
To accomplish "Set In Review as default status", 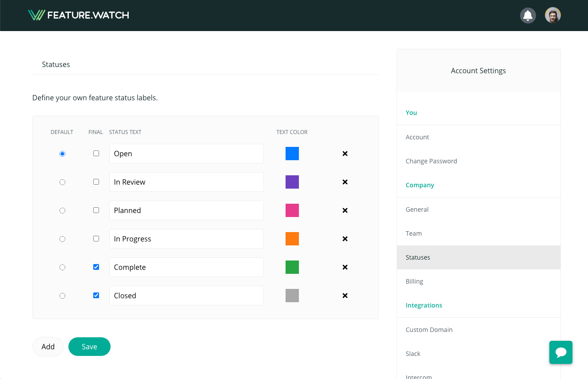I will coord(62,182).
